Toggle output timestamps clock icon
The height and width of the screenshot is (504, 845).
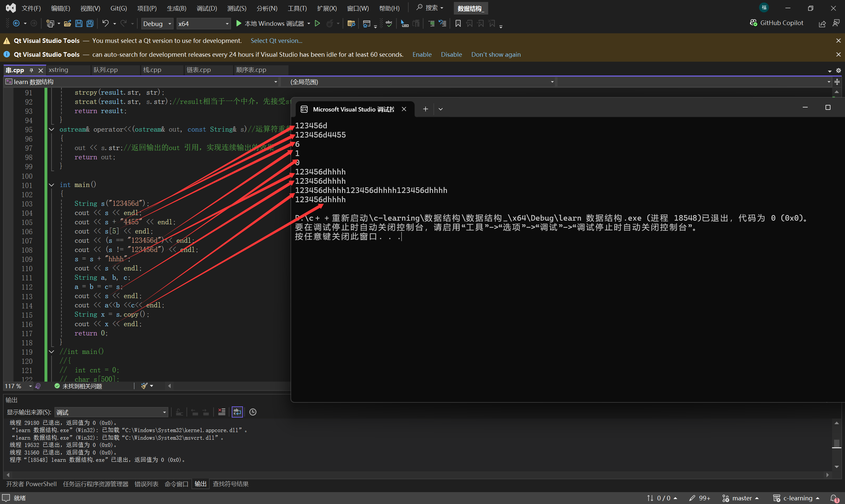pyautogui.click(x=253, y=412)
